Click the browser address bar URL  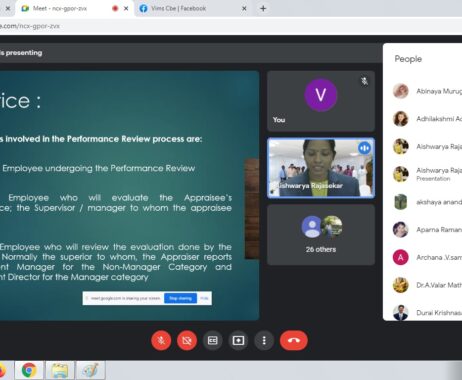[30, 26]
